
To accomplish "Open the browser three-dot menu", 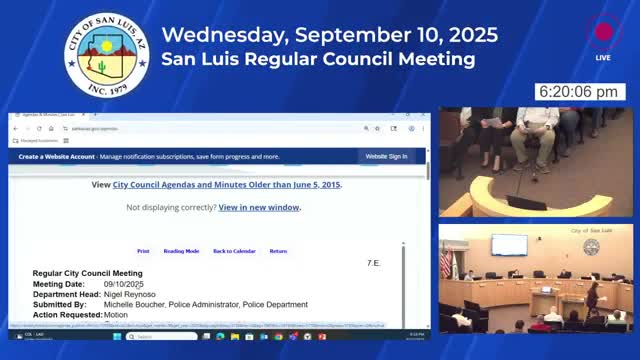I will click(x=423, y=129).
